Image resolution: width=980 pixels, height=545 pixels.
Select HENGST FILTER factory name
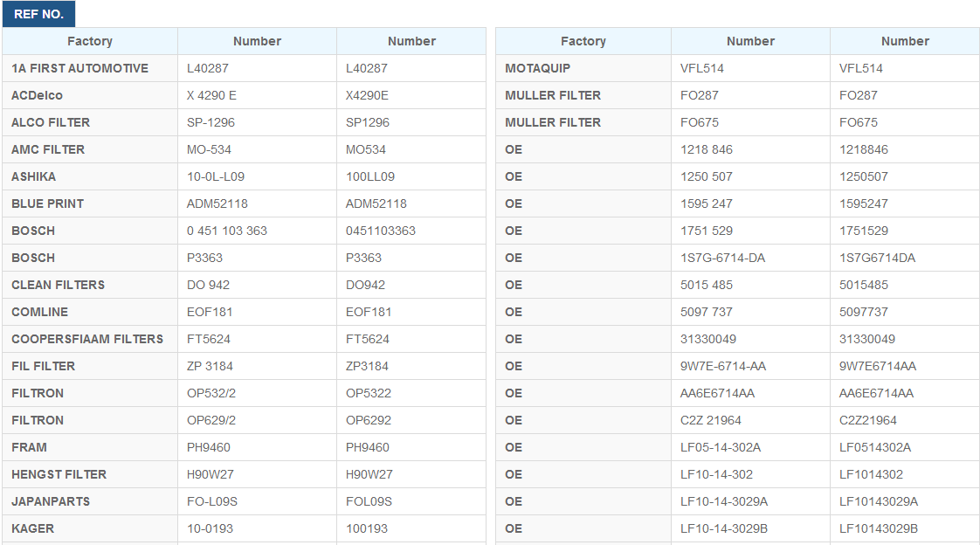pos(59,474)
